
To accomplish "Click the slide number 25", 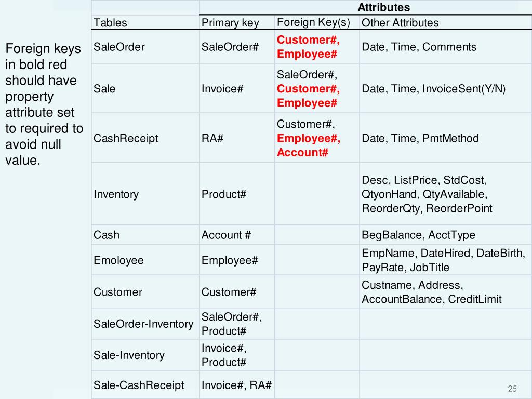I will click(512, 389).
